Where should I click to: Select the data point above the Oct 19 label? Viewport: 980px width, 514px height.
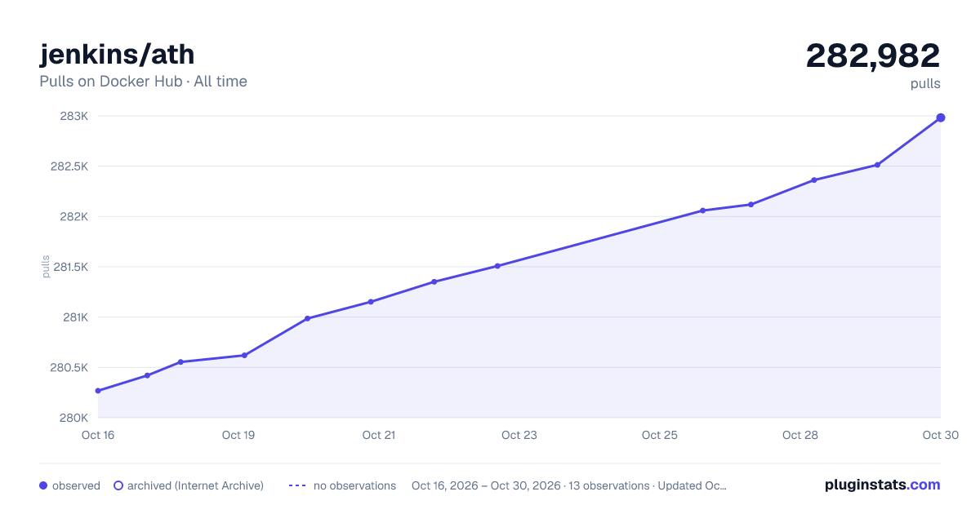tap(244, 355)
